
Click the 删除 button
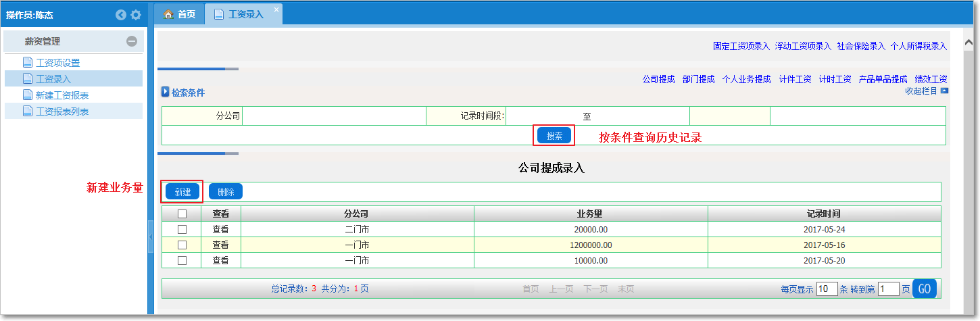(226, 192)
